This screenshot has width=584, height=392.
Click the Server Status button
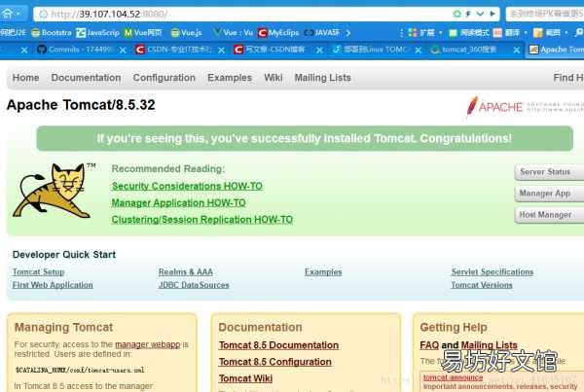[549, 172]
